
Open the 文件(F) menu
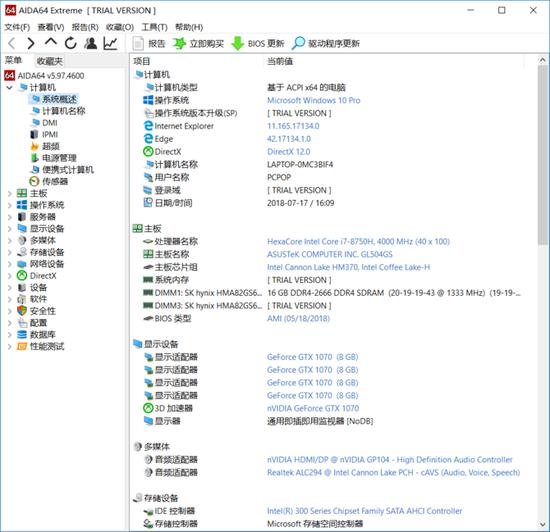coord(17,27)
